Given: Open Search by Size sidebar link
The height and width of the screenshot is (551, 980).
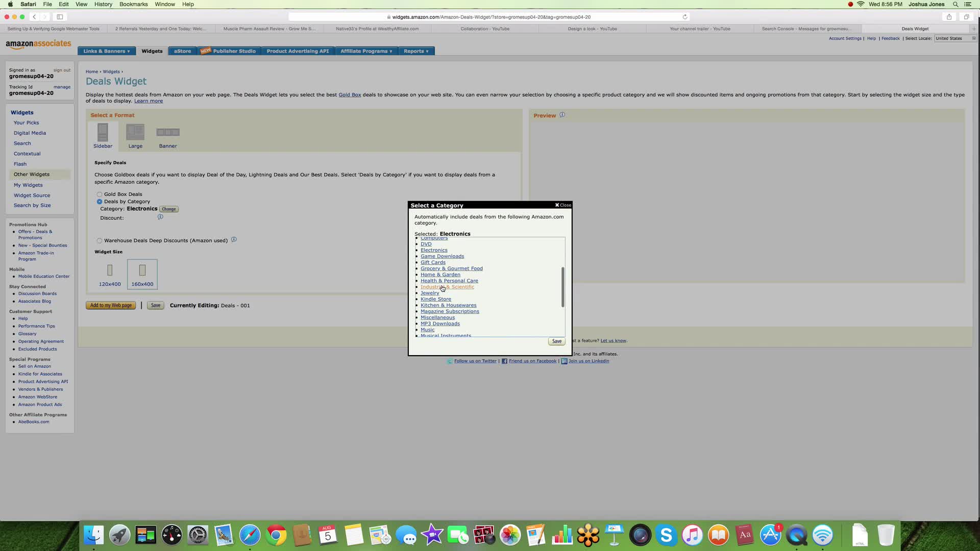Looking at the screenshot, I should (x=32, y=206).
